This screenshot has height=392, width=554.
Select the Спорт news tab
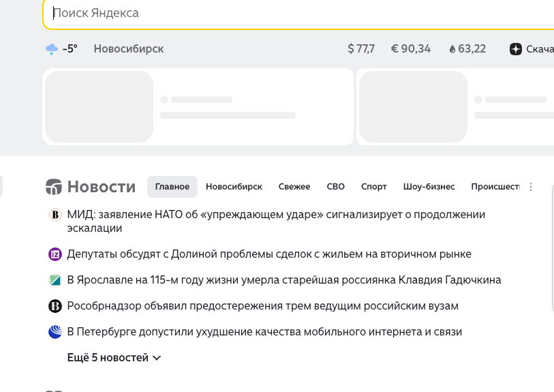[x=373, y=187]
